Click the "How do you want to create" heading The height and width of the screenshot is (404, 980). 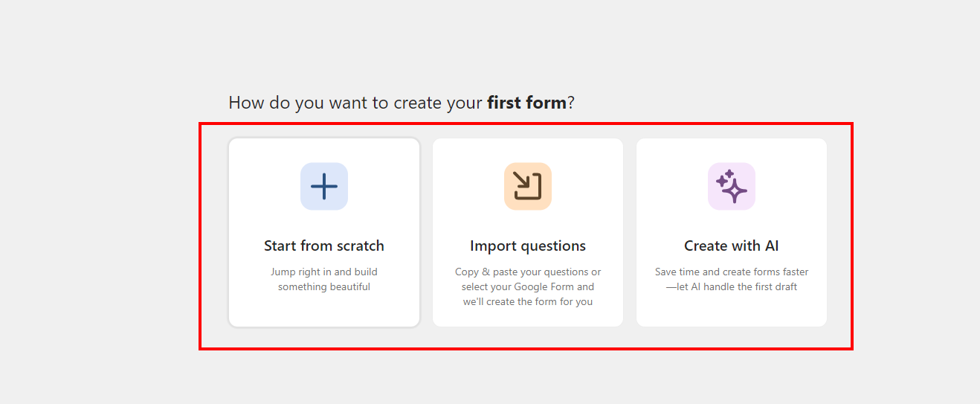pyautogui.click(x=355, y=103)
